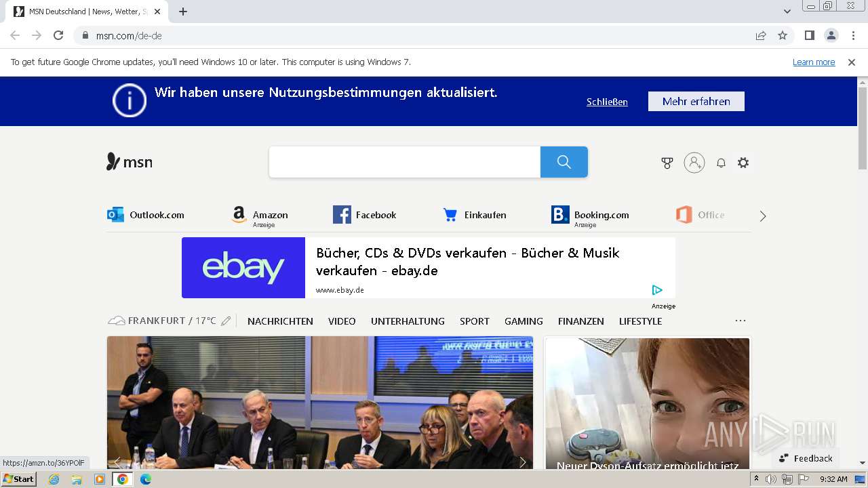This screenshot has width=868, height=488.
Task: Click Learn more link in Chrome infobar
Action: coord(814,62)
